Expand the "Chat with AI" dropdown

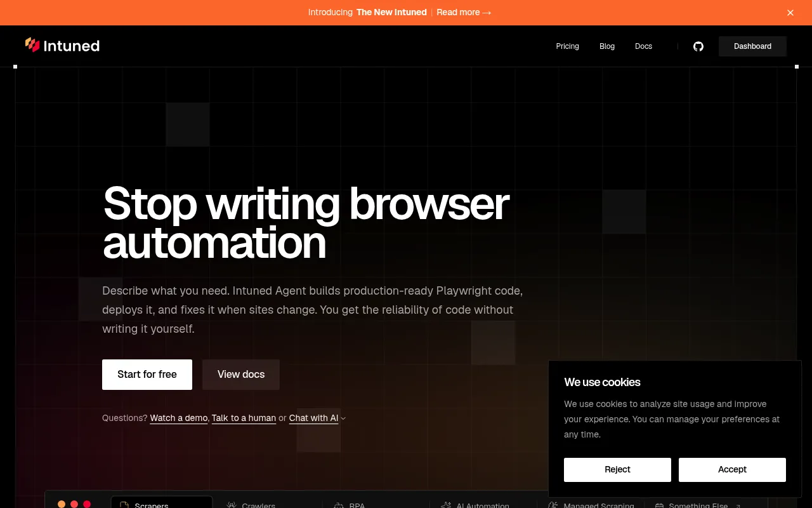(317, 418)
